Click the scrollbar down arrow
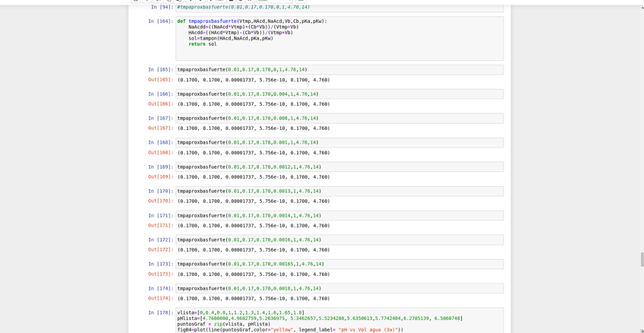This screenshot has height=333, width=644. [x=642, y=330]
